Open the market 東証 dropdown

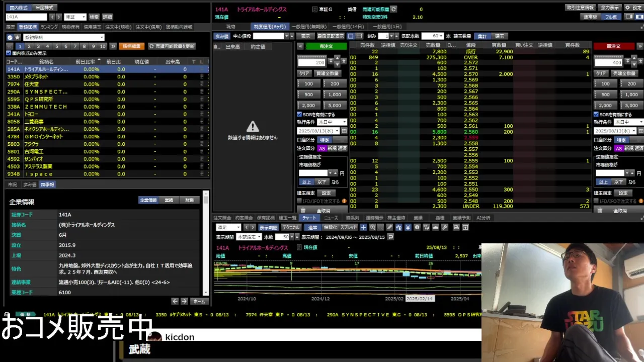tap(75, 17)
